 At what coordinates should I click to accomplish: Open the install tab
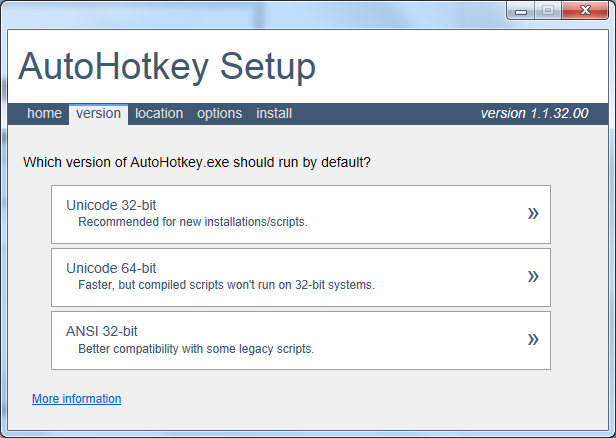(x=274, y=114)
